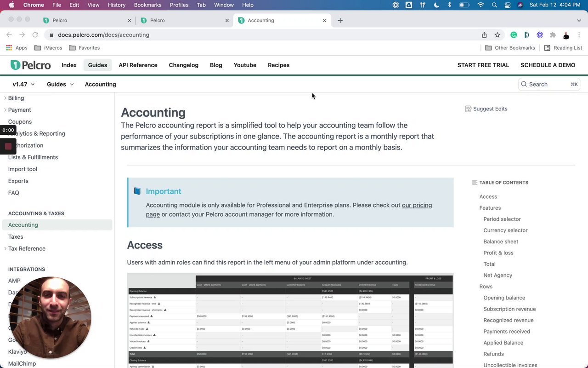Close the first Pelcro tab
The height and width of the screenshot is (368, 588).
[130, 20]
